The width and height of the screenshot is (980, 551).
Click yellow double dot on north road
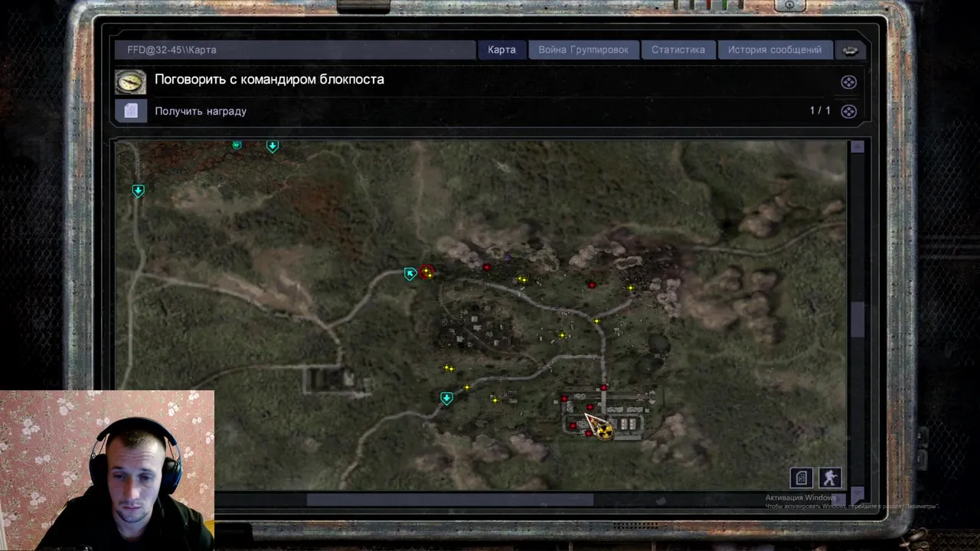523,279
